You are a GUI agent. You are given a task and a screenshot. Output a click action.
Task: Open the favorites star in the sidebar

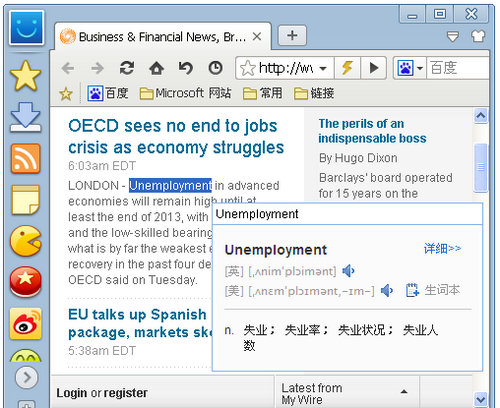26,76
